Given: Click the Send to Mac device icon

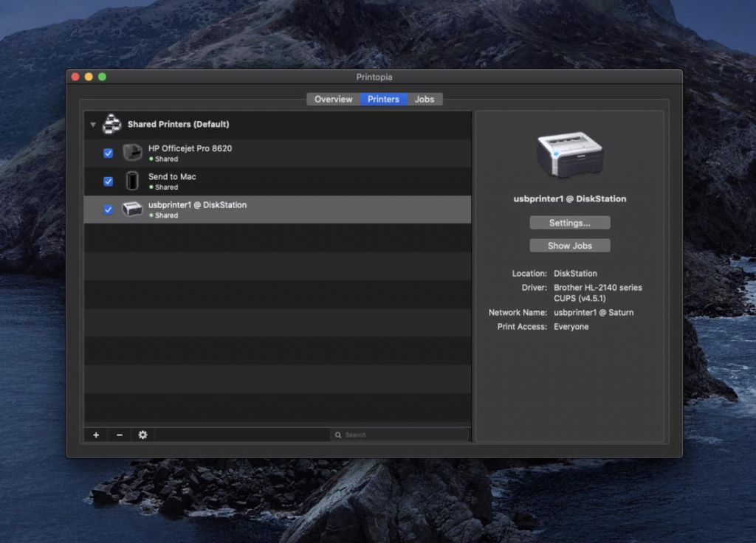Looking at the screenshot, I should tap(133, 180).
